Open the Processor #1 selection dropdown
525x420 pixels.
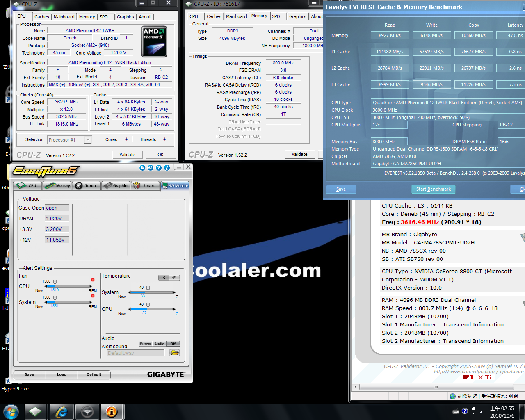click(88, 140)
